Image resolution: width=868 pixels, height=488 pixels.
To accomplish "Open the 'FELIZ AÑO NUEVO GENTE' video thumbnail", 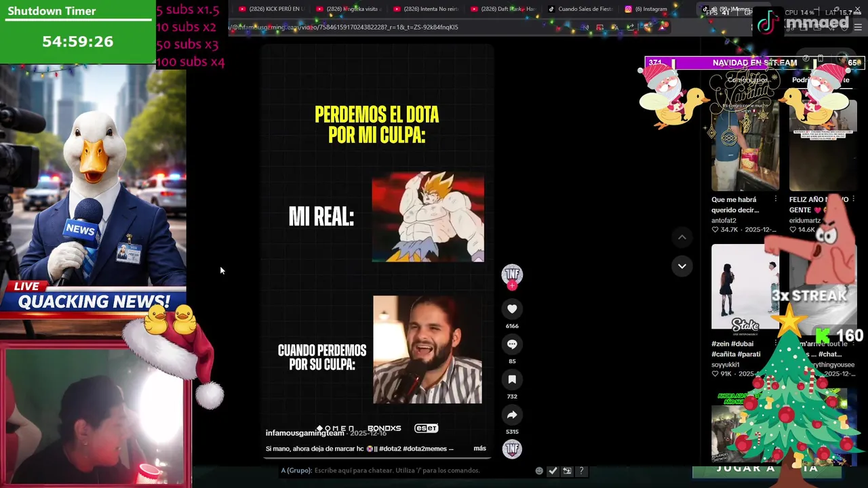I will (823, 146).
